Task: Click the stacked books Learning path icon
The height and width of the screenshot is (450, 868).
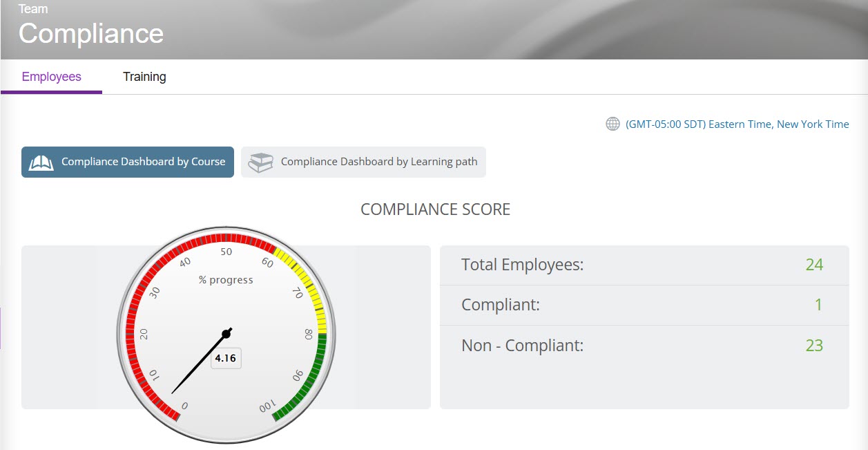Action: (x=261, y=161)
